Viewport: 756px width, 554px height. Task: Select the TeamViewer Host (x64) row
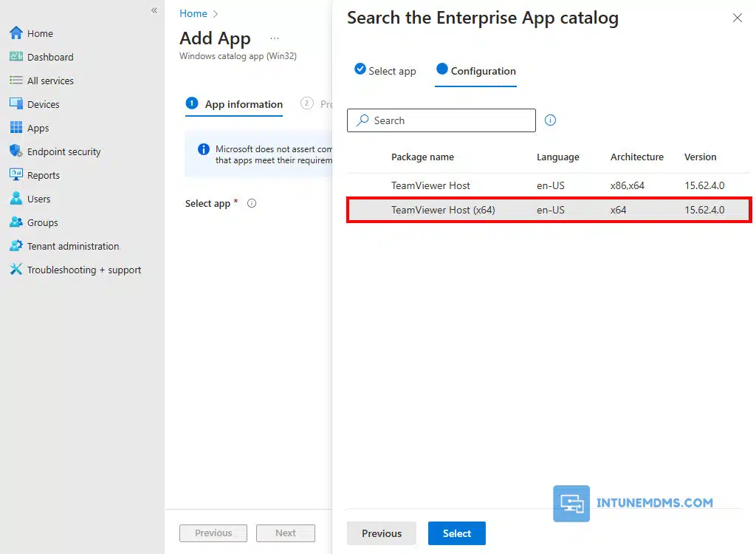pos(549,210)
